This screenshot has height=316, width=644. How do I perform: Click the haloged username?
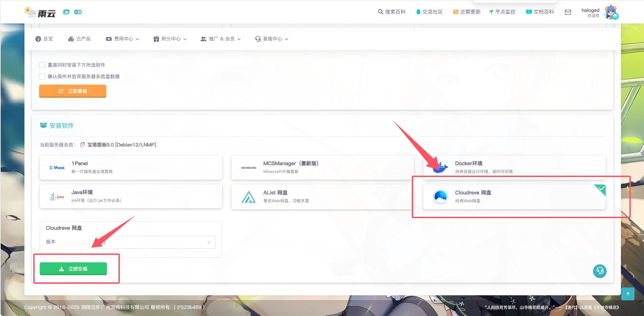coord(590,10)
